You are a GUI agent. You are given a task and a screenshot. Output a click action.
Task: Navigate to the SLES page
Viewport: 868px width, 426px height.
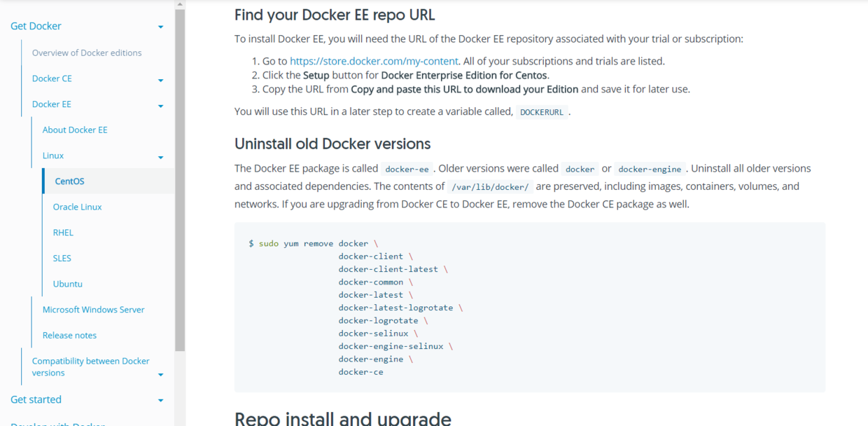coord(62,258)
